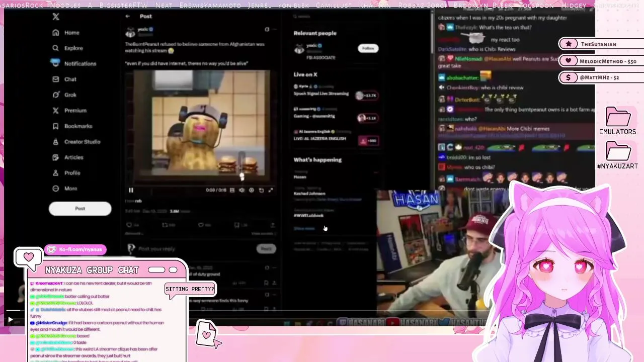
Task: Open Premium in the X sidebar
Action: tap(69, 111)
